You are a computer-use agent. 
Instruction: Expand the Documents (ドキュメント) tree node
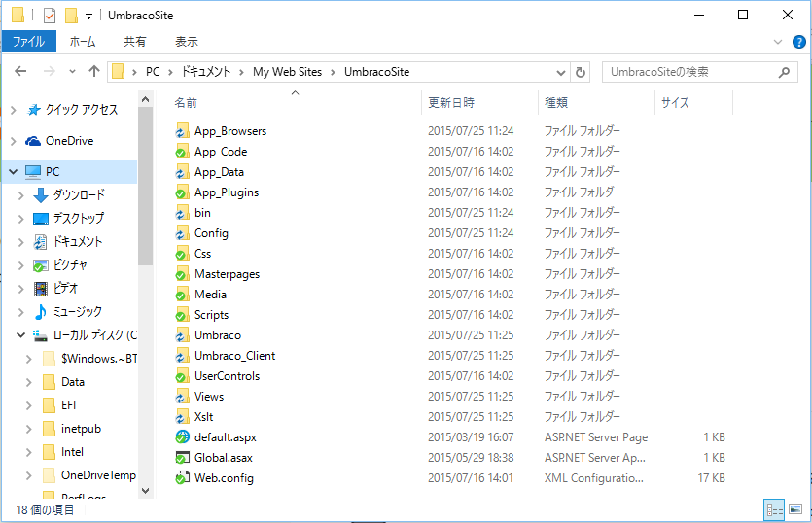[x=21, y=242]
